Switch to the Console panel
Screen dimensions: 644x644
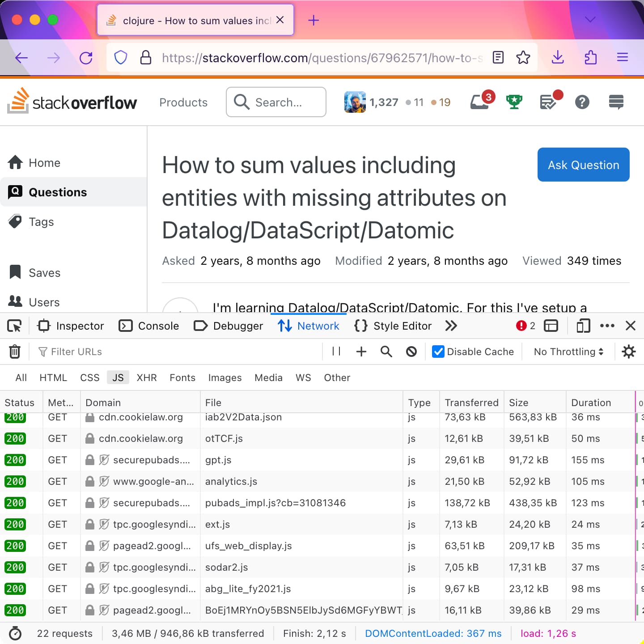pos(148,326)
